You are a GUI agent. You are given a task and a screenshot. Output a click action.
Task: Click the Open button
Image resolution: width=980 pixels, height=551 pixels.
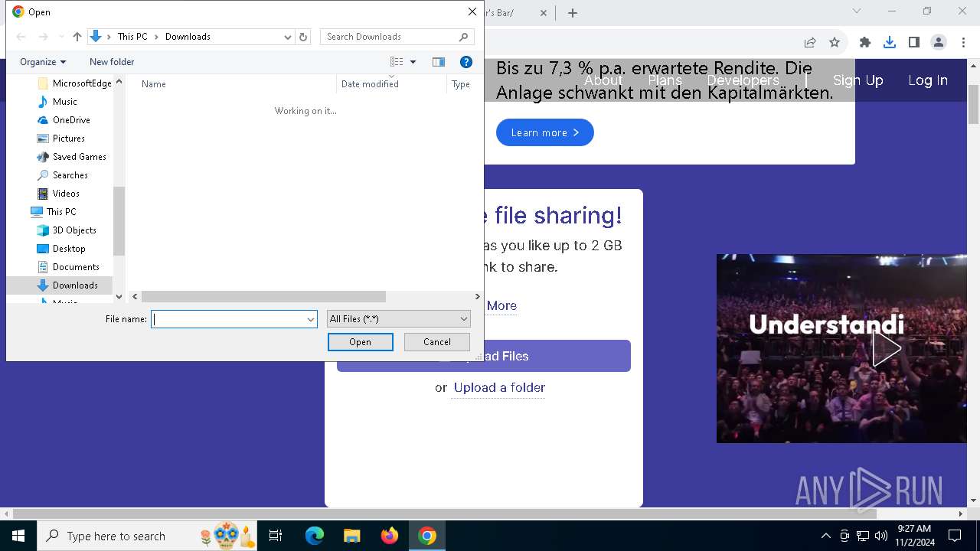tap(361, 342)
